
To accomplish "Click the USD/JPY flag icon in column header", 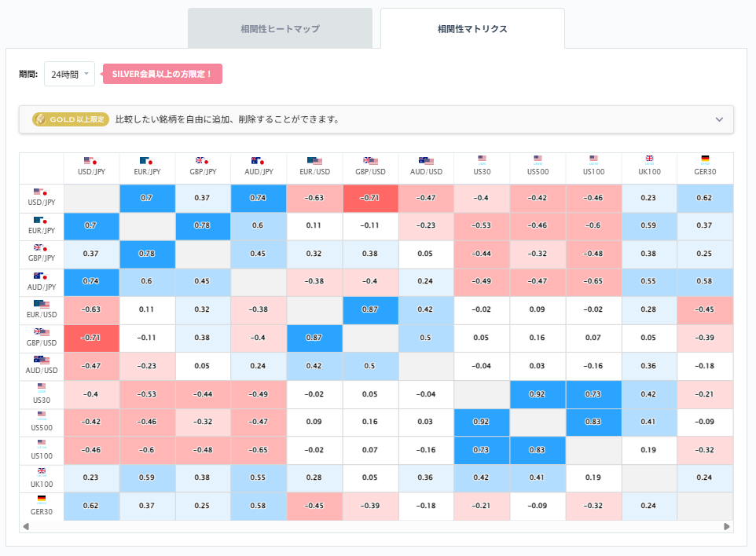I will [92, 162].
